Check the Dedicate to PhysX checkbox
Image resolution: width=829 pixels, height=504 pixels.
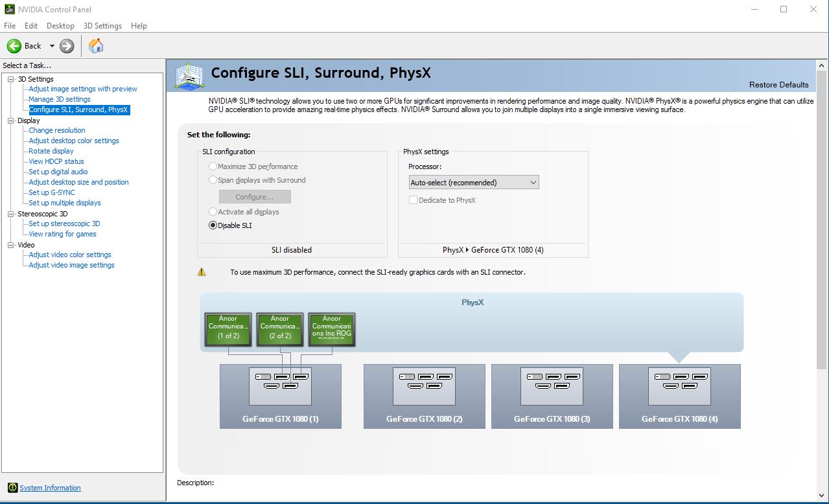(x=413, y=200)
